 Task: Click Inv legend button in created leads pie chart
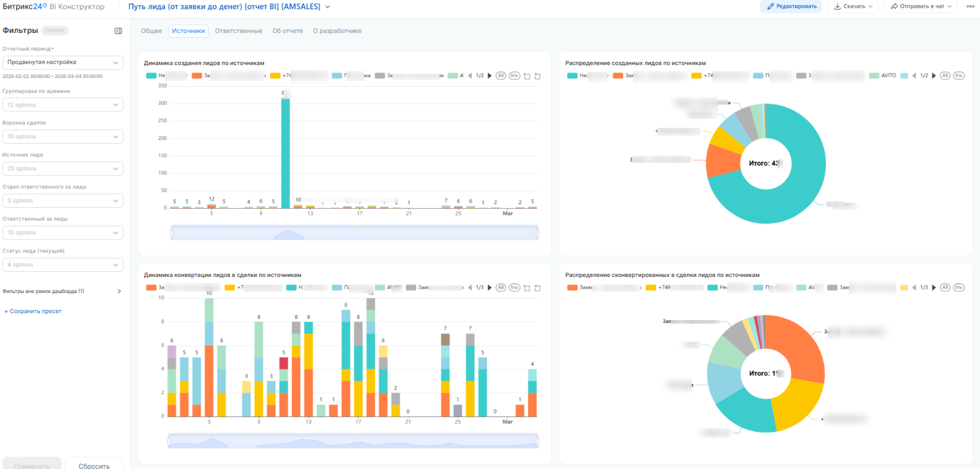[959, 76]
